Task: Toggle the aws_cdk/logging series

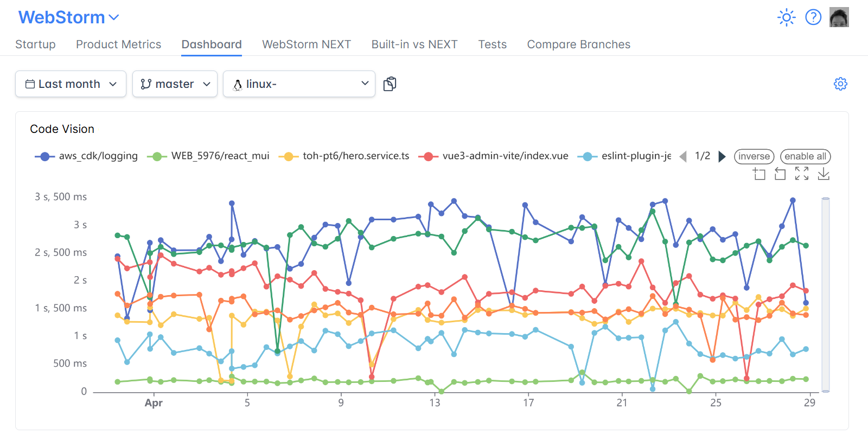Action: point(86,156)
